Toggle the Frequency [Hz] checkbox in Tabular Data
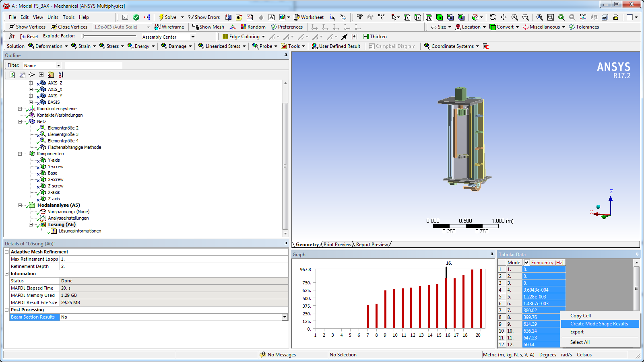This screenshot has width=644, height=362. (527, 263)
